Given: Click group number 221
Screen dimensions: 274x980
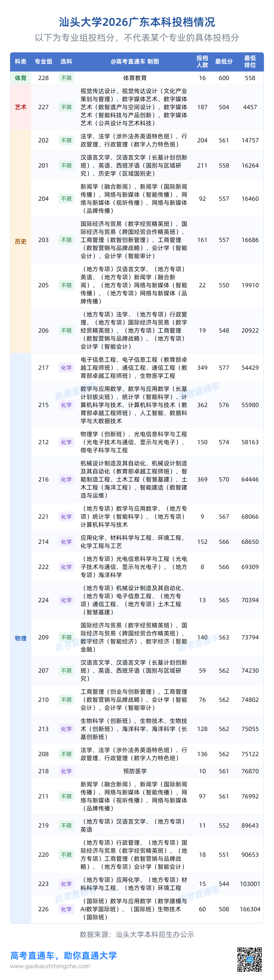Looking at the screenshot, I should pyautogui.click(x=43, y=517).
